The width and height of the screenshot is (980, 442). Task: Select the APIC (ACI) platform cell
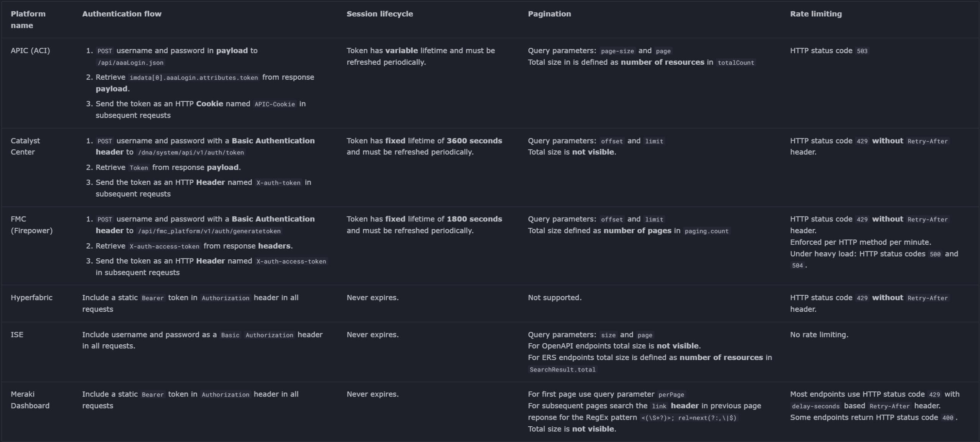tap(30, 51)
